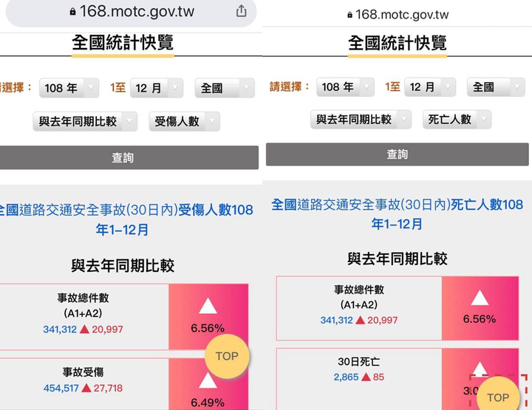The height and width of the screenshot is (410, 532).
Task: Select the right 全國統計快覽 heading tab
Action: click(398, 44)
